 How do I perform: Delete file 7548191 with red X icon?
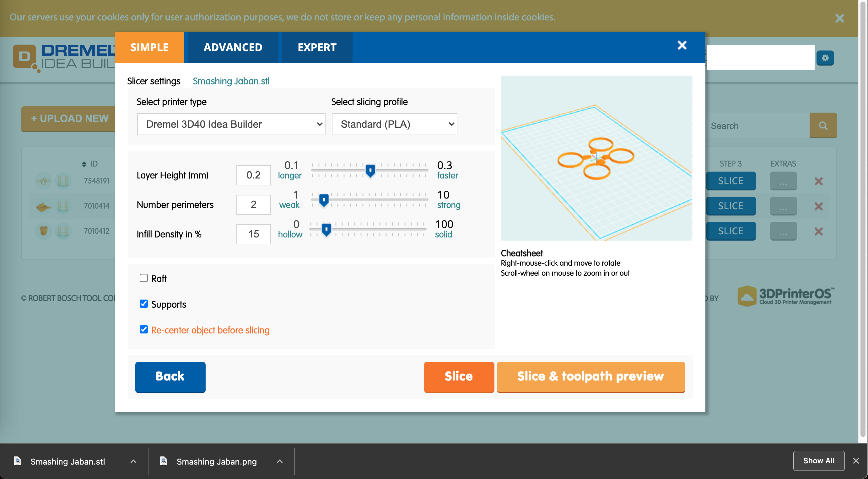818,181
